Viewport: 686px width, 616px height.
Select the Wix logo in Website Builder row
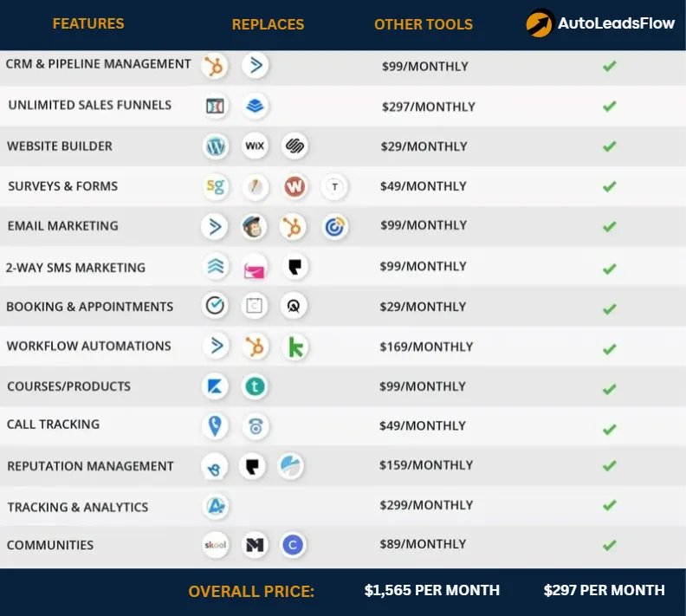[255, 146]
